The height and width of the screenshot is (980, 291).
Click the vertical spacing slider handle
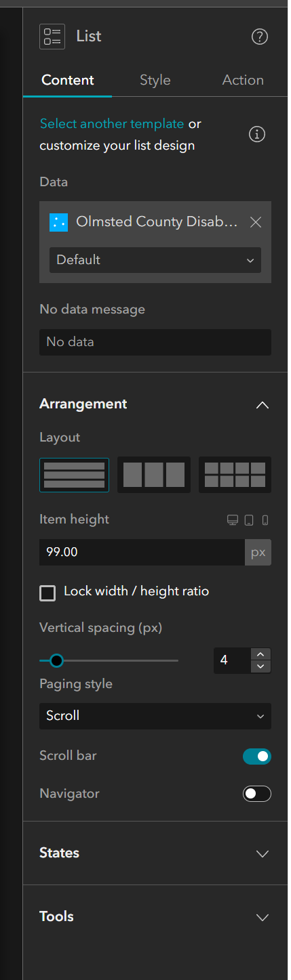coord(56,660)
